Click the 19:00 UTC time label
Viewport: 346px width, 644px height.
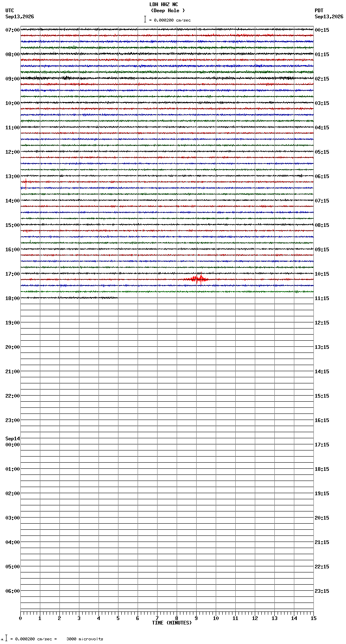tap(13, 322)
